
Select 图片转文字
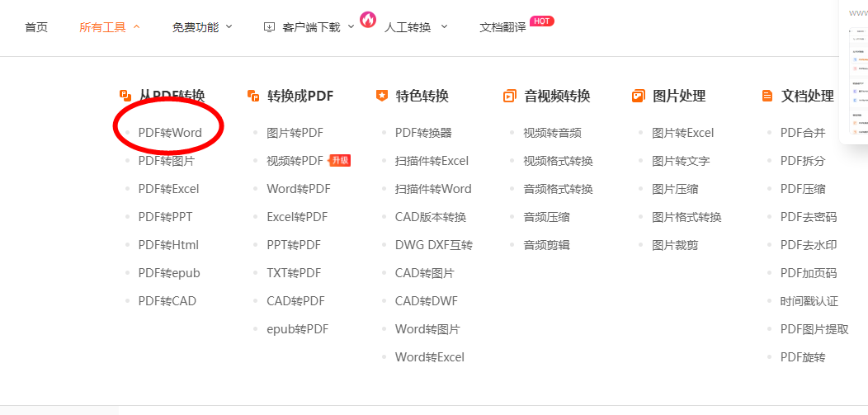click(x=681, y=161)
